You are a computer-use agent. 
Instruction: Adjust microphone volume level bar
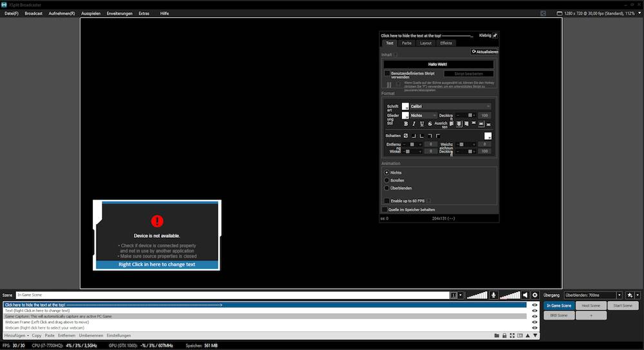(477, 295)
